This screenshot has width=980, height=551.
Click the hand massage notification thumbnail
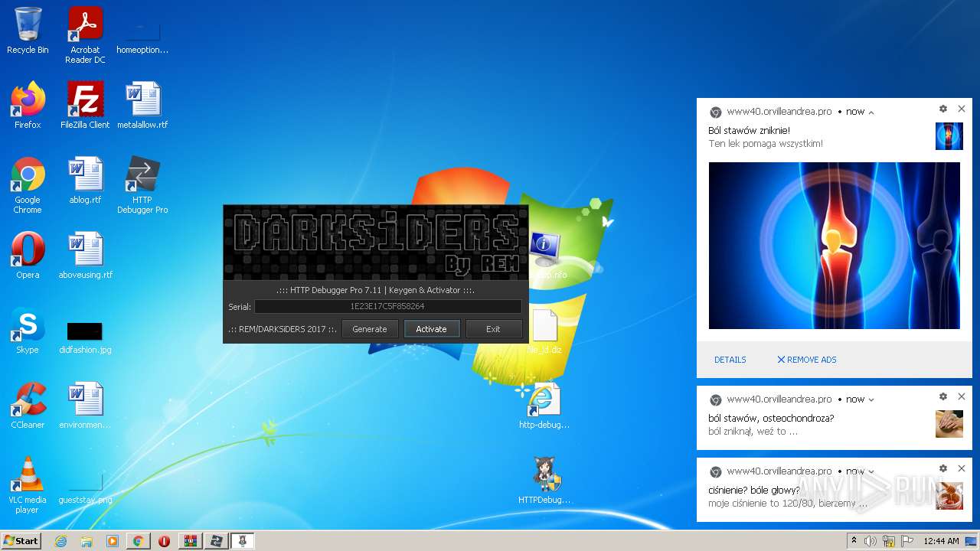949,424
